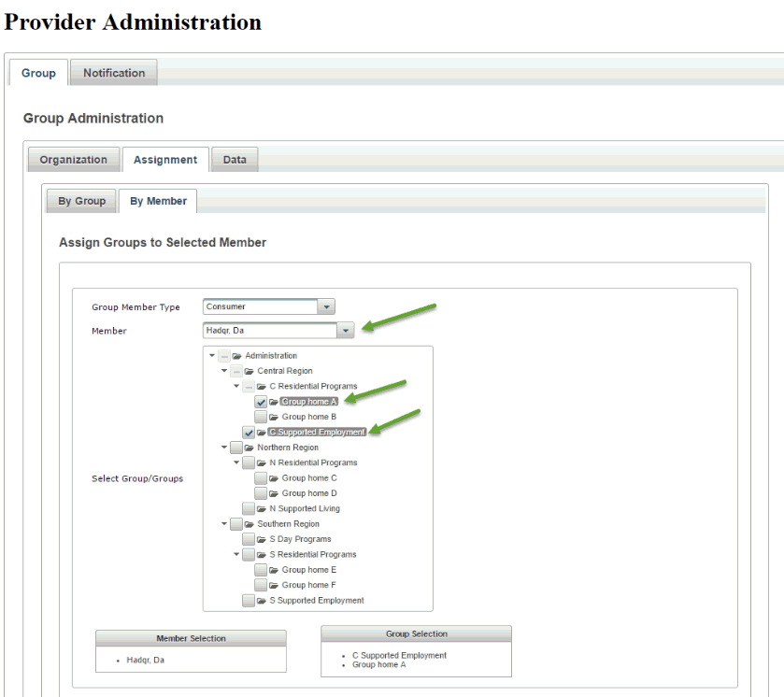784x697 pixels.
Task: Check the Group home C checkbox
Action: pos(261,478)
